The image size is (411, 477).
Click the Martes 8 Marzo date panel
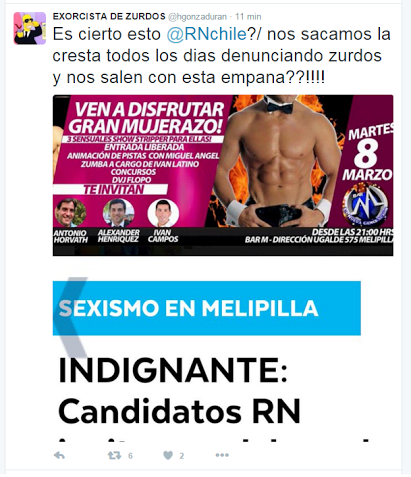point(368,153)
